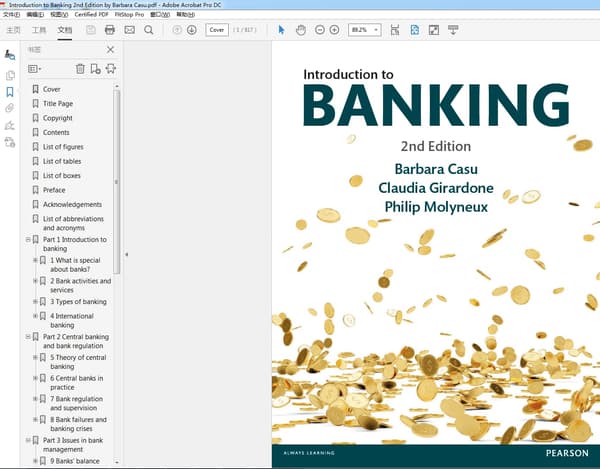Click the Fit width scrolling icon
600x469 pixels.
(395, 30)
